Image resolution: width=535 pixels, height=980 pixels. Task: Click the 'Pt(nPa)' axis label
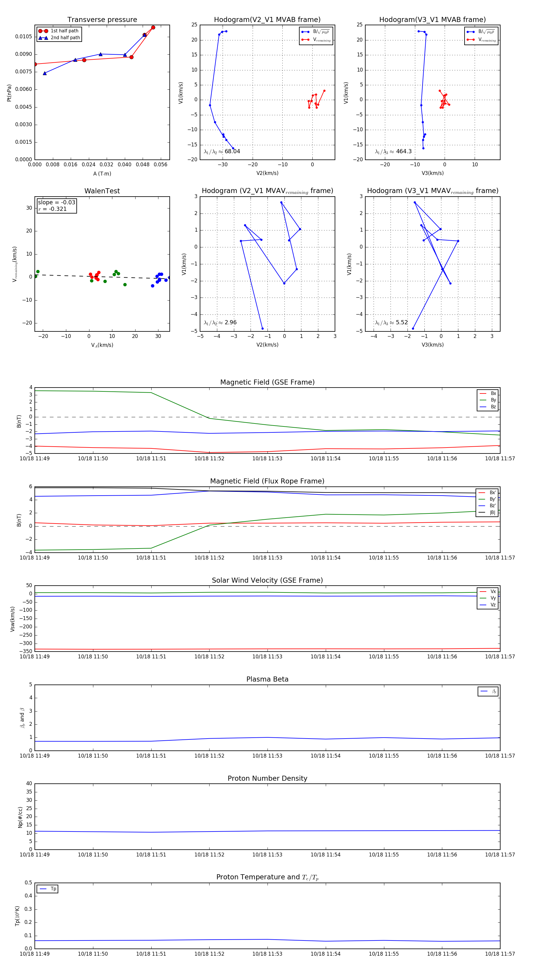9,93
